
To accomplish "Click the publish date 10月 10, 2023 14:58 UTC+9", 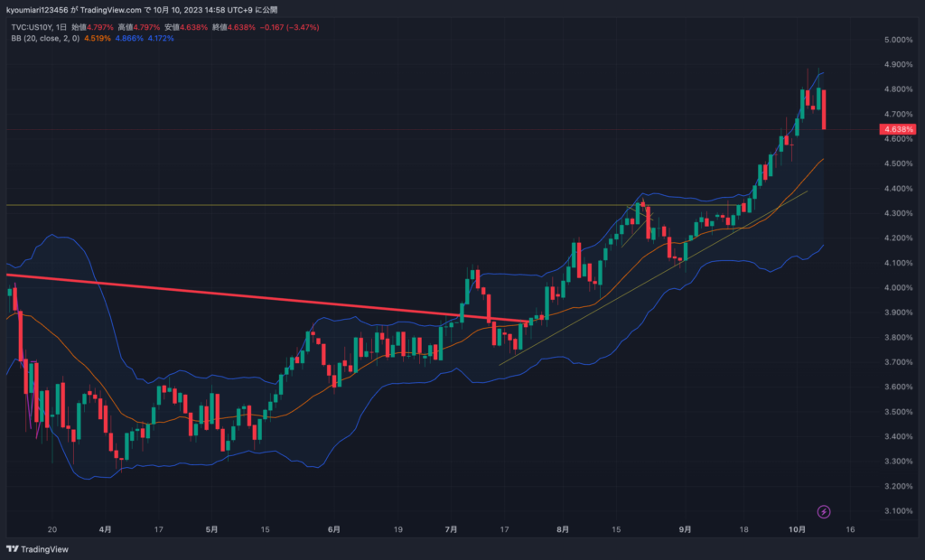I will pos(203,10).
